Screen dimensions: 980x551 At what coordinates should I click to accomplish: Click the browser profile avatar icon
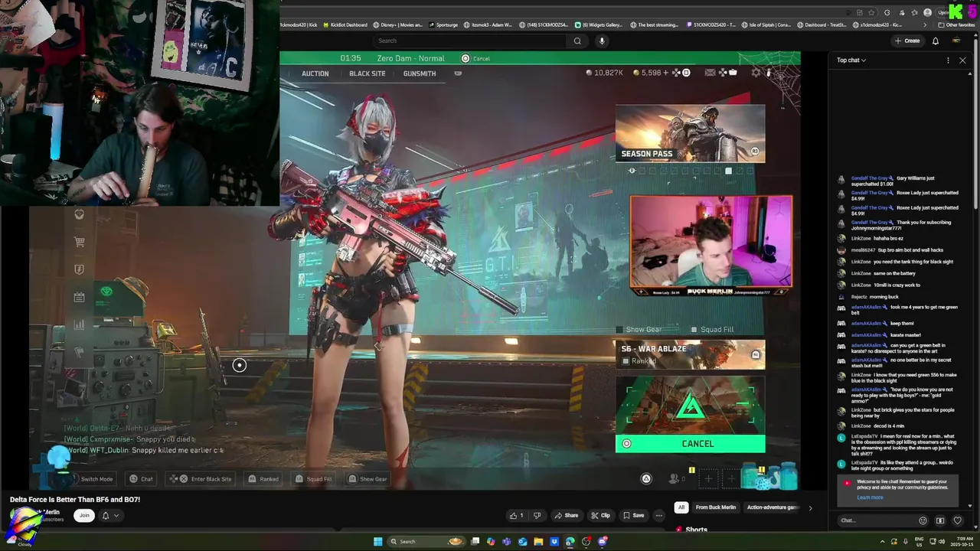tap(928, 12)
